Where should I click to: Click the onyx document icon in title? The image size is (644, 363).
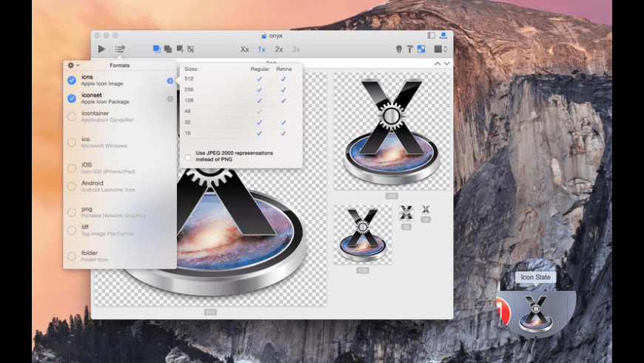(264, 36)
